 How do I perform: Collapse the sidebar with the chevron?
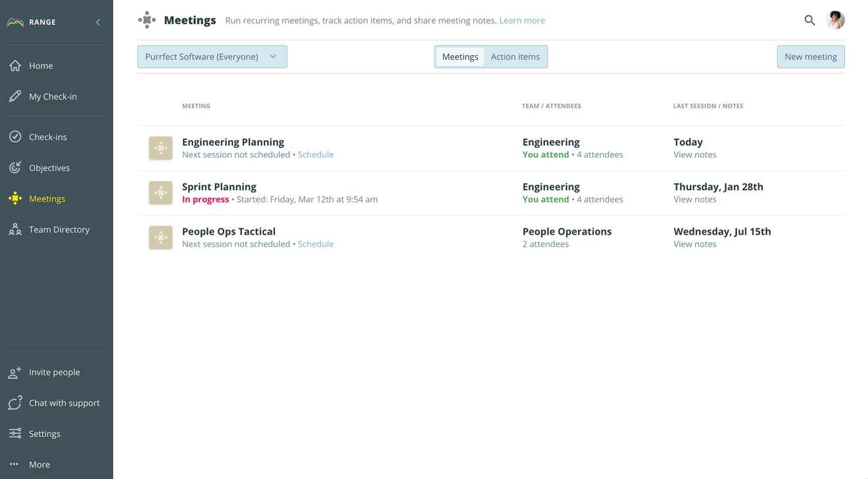pos(98,22)
